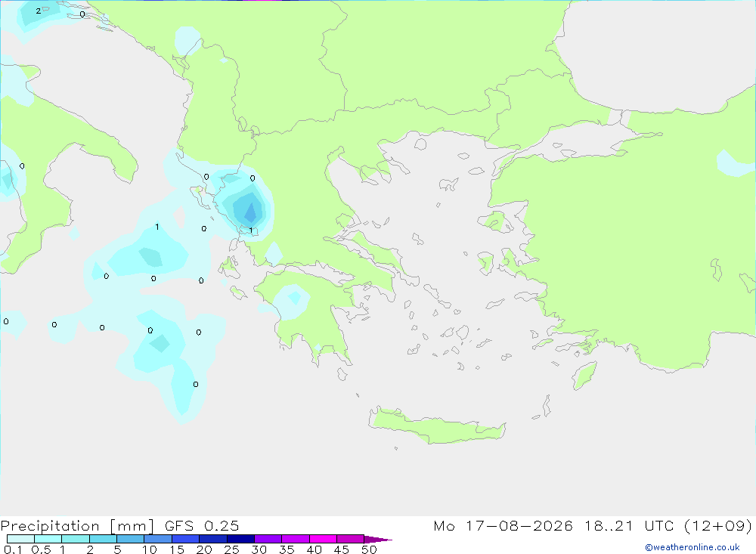Click the legend scale label "40"

(x=314, y=549)
